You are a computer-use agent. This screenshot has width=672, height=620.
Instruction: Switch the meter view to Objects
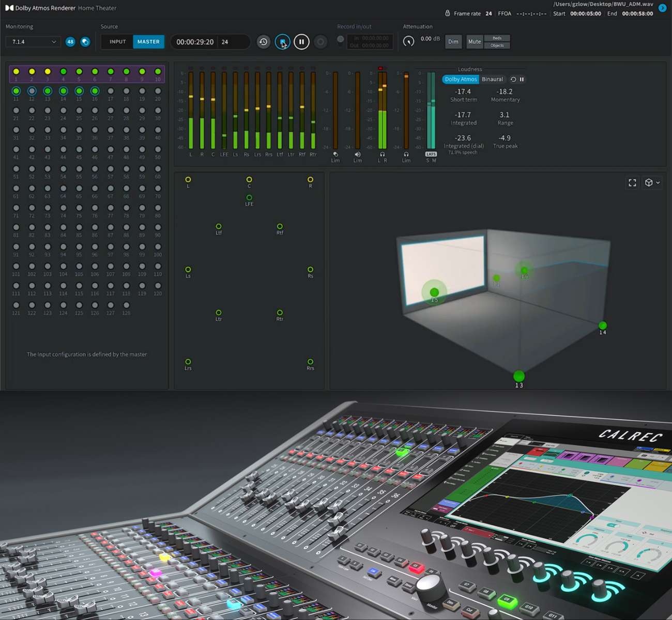497,45
